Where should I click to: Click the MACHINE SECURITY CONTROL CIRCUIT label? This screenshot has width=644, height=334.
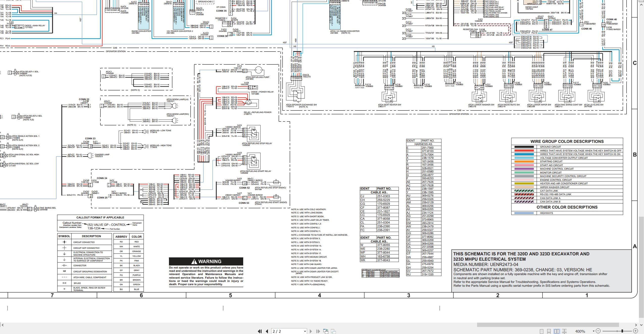pyautogui.click(x=563, y=176)
